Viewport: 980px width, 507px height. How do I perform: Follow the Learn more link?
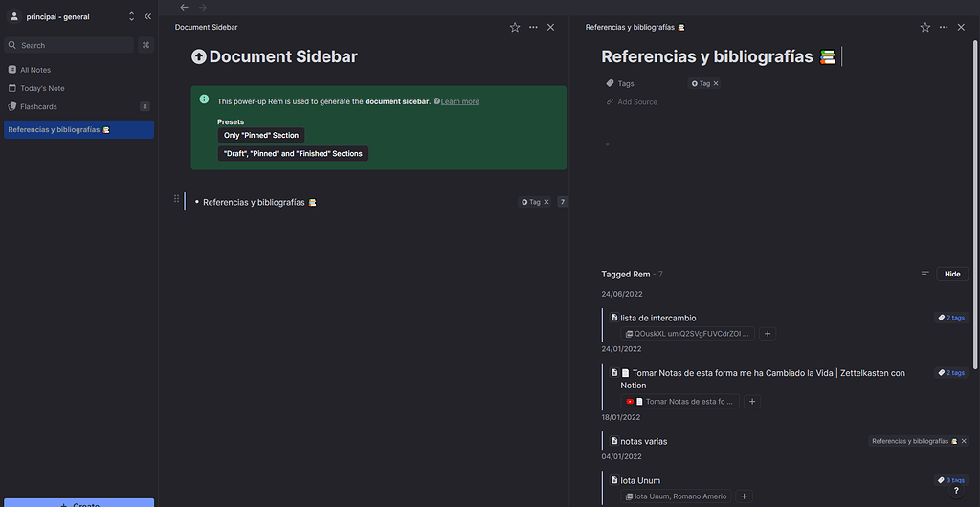pyautogui.click(x=460, y=101)
